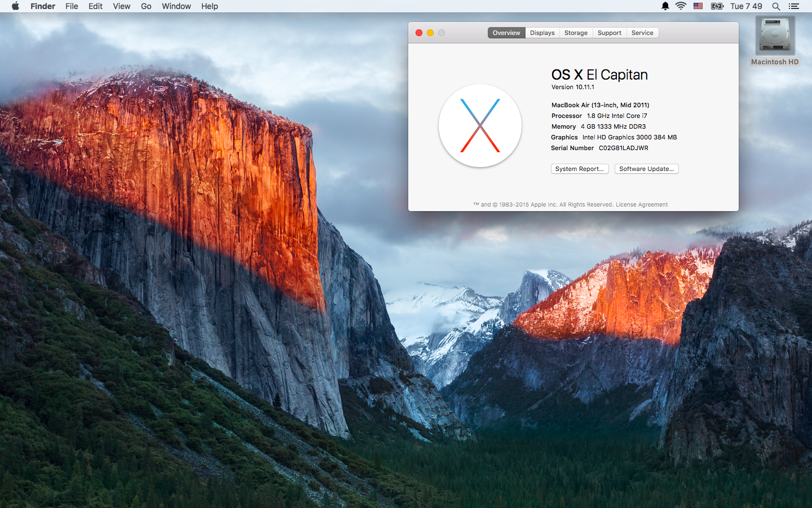Switch to the Support tab
This screenshot has height=508, width=812.
[610, 33]
